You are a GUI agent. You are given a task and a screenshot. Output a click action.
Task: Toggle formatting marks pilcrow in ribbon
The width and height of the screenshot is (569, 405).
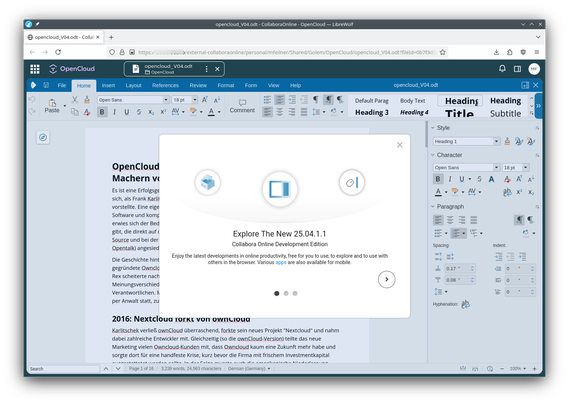(x=316, y=99)
